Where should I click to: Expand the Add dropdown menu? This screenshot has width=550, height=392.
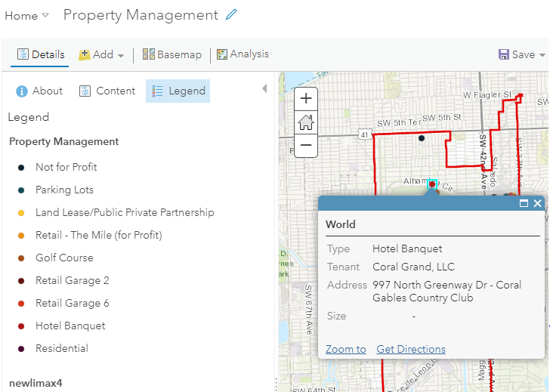pyautogui.click(x=101, y=54)
